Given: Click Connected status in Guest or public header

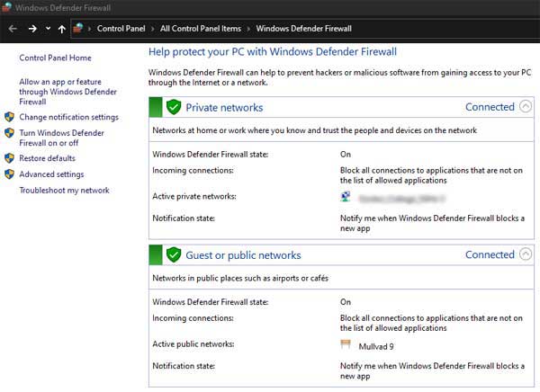Looking at the screenshot, I should coord(490,254).
